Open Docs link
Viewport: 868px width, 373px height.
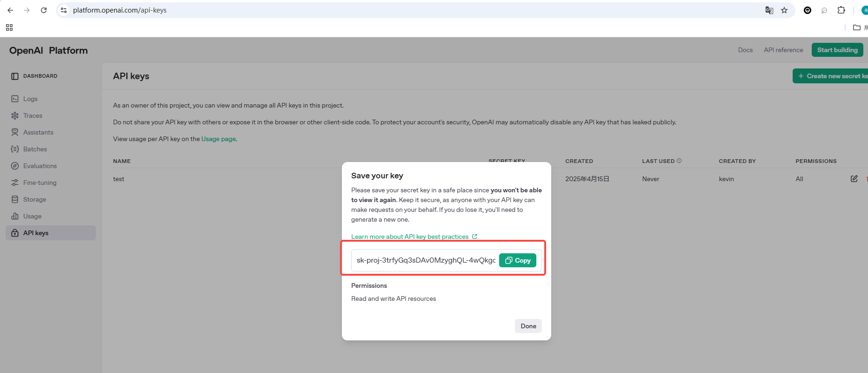click(745, 50)
